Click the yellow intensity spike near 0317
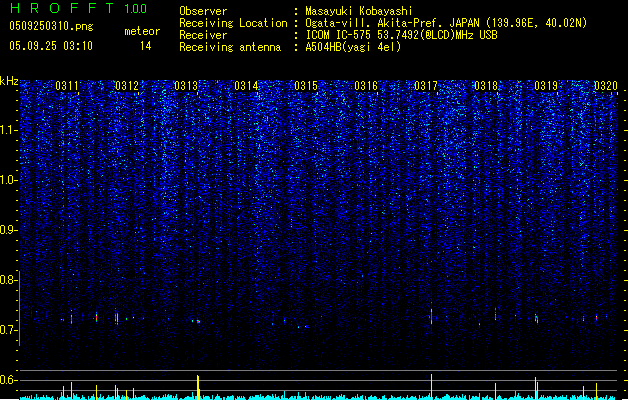 coord(431,386)
